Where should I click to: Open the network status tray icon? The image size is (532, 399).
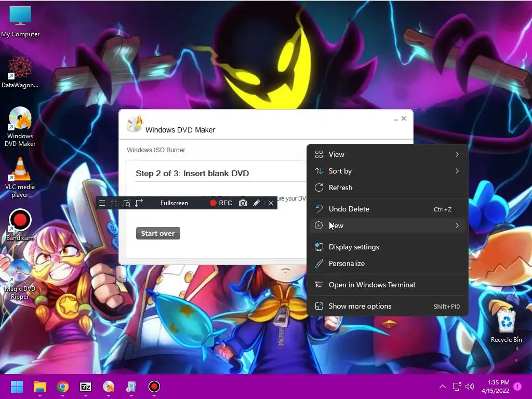point(457,387)
